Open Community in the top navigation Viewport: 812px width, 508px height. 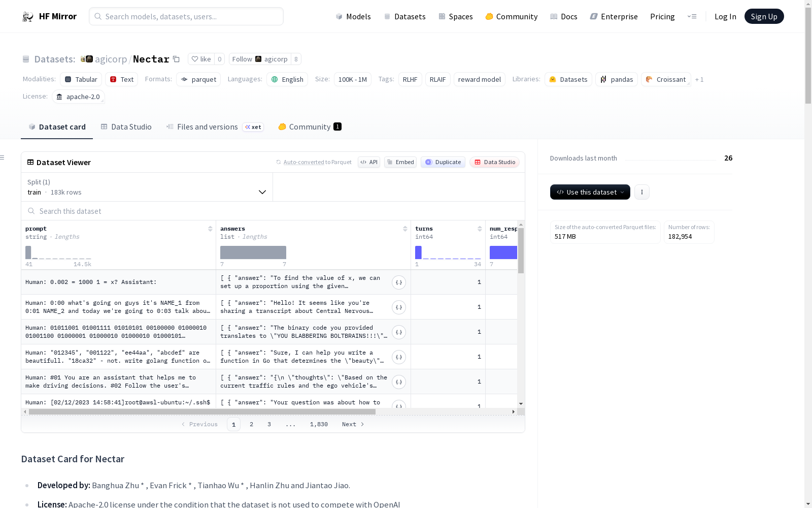(x=511, y=17)
